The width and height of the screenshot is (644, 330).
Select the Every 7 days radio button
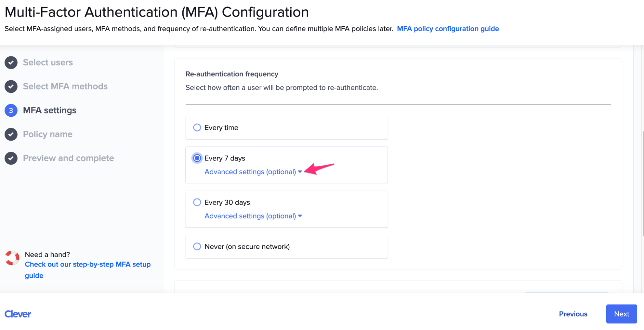[x=197, y=158]
